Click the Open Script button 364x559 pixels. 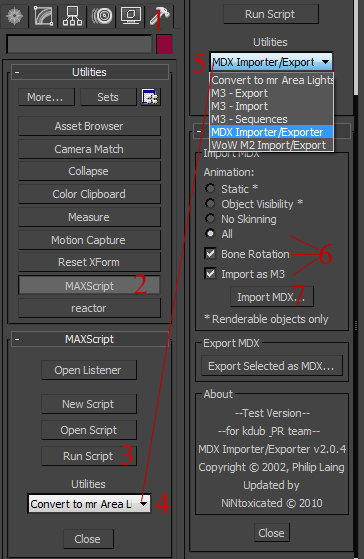point(89,430)
